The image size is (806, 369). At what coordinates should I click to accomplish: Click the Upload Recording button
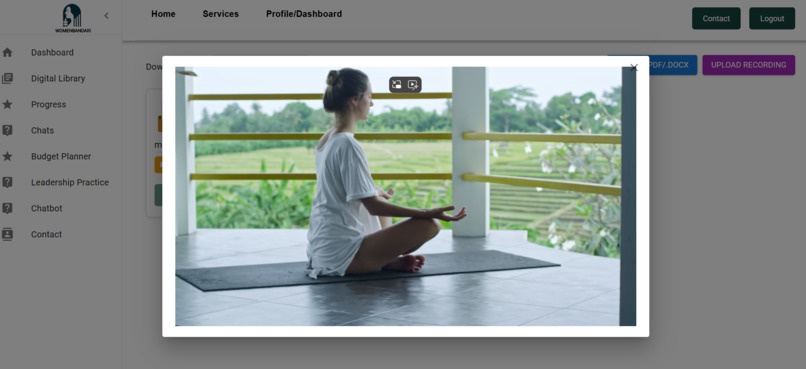point(748,65)
